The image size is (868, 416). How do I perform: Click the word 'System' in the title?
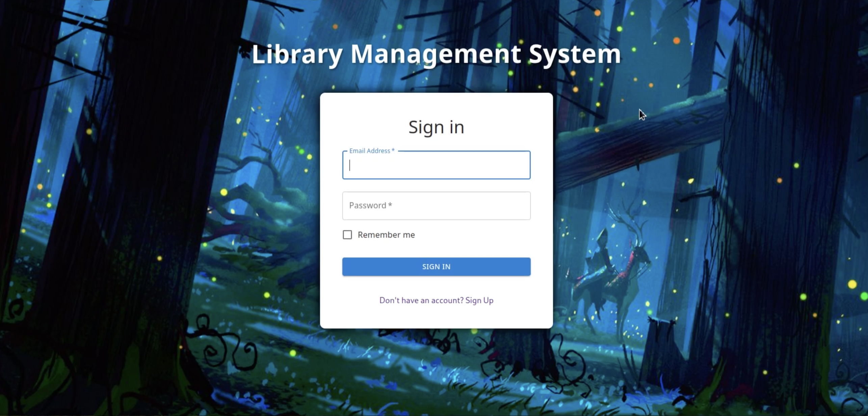click(575, 54)
